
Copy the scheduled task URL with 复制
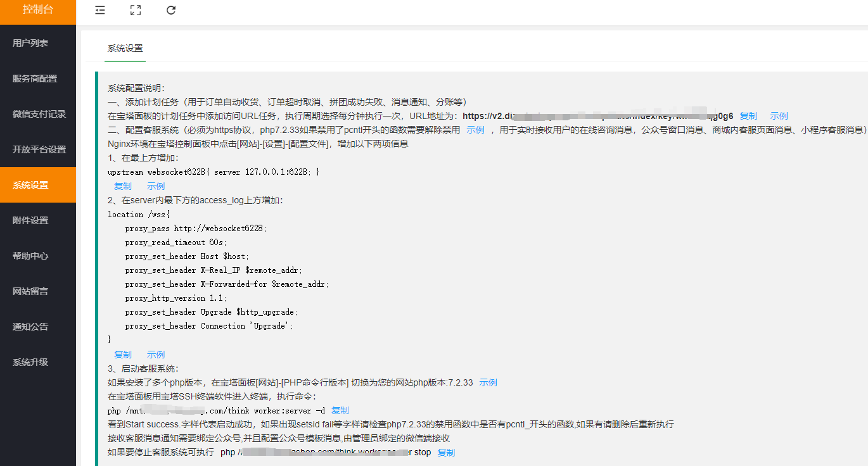point(748,116)
